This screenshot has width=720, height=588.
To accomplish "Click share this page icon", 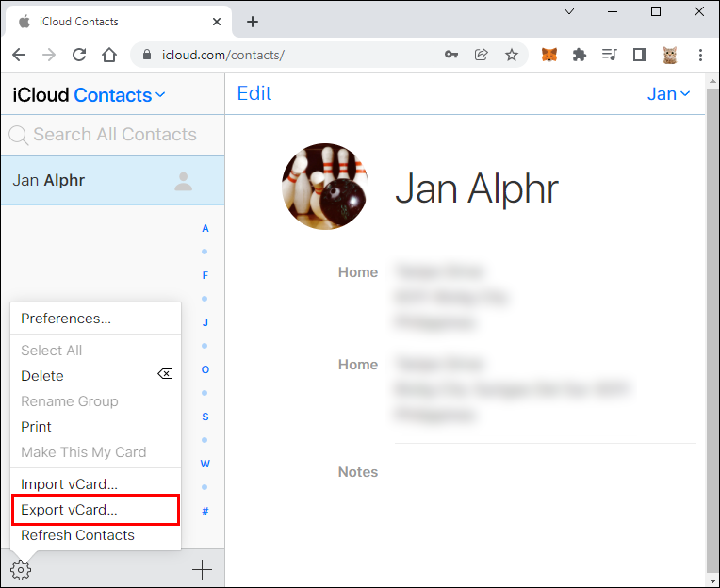I will click(481, 55).
